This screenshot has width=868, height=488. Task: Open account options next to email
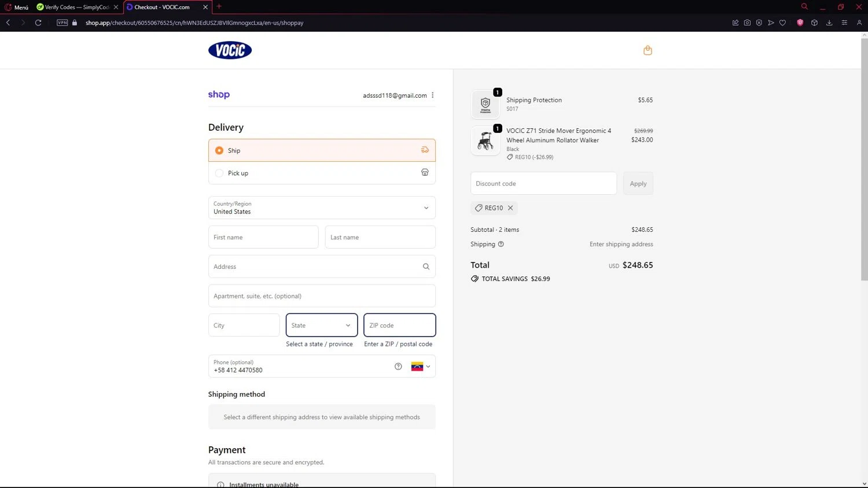click(x=432, y=95)
